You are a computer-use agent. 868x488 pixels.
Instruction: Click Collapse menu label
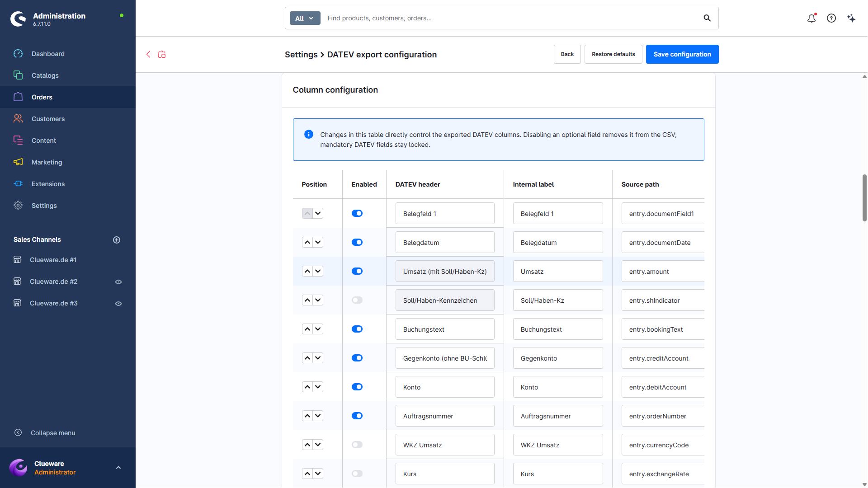pos(53,433)
